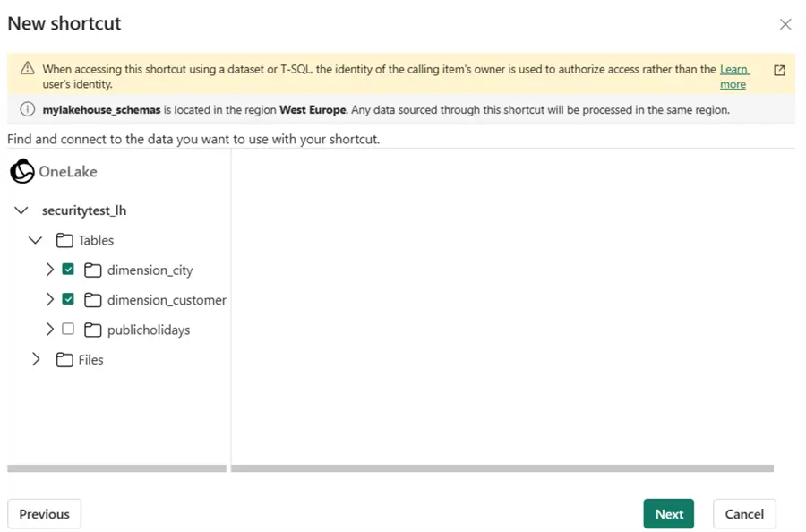This screenshot has width=806, height=532.
Task: Click the New shortcut title
Action: click(x=64, y=23)
